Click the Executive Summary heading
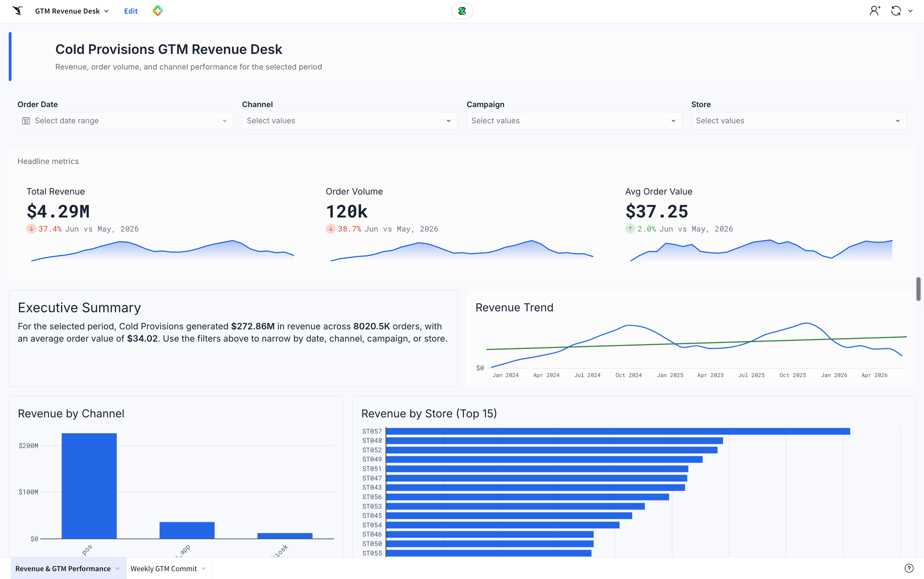Viewport: 924px width, 579px height. coord(79,307)
